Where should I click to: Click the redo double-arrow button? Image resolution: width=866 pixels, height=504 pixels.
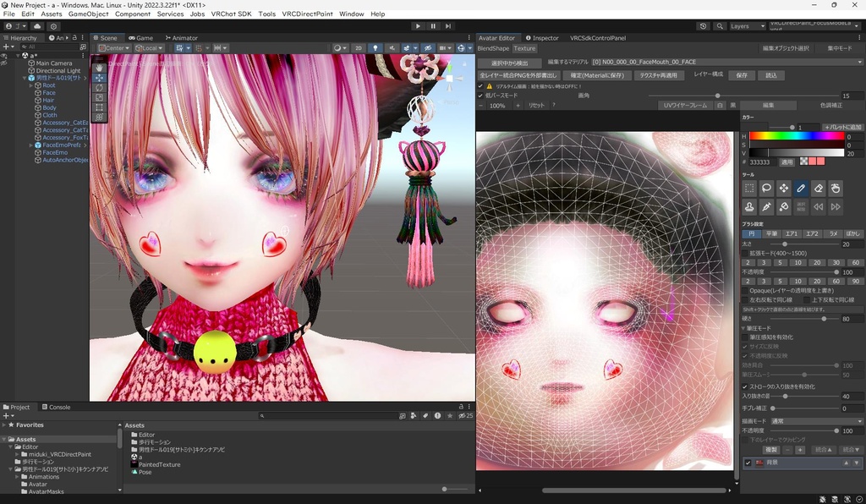[836, 206]
